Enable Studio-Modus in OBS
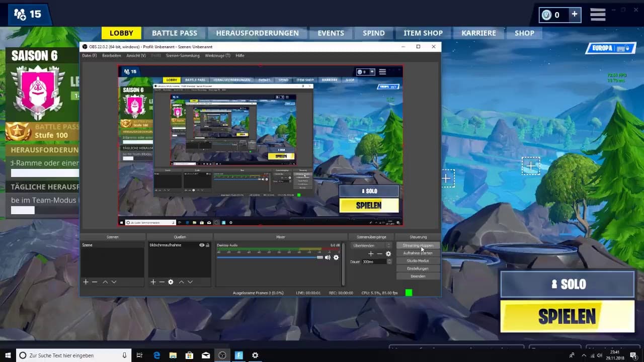The height and width of the screenshot is (362, 644). click(x=418, y=261)
